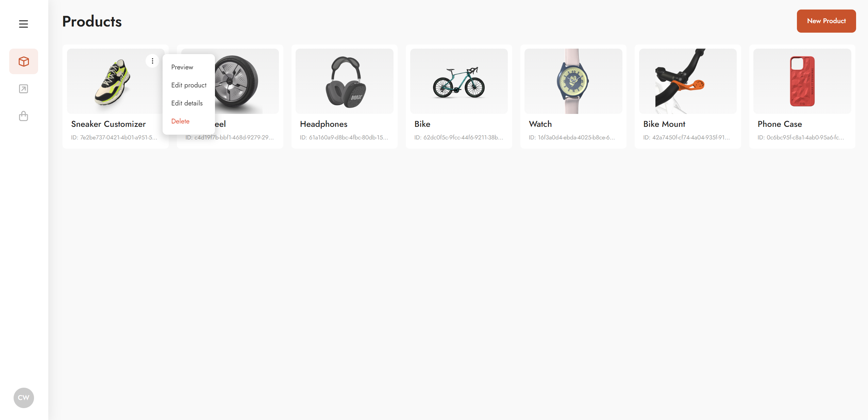This screenshot has width=868, height=420.
Task: Click the Phone Case product title
Action: pyautogui.click(x=780, y=124)
